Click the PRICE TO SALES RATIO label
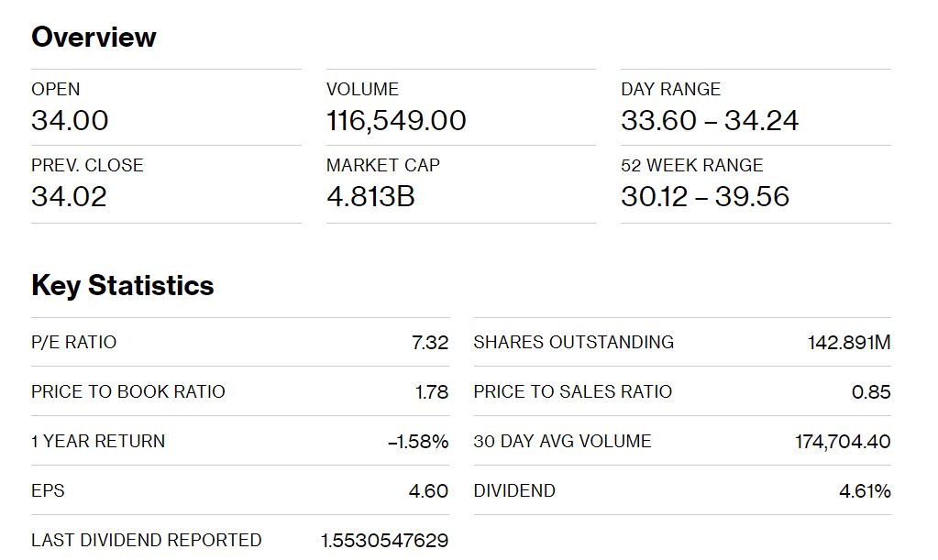938x560 pixels. pyautogui.click(x=572, y=392)
